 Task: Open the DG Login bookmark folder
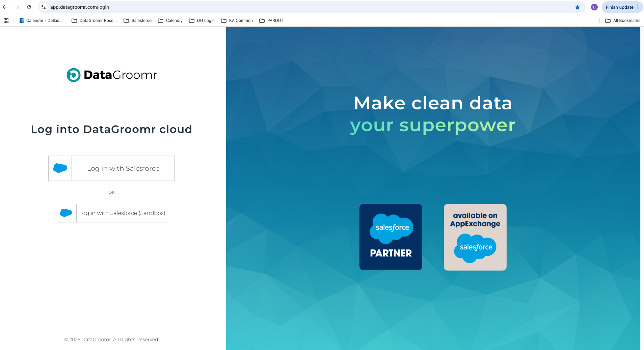(202, 21)
